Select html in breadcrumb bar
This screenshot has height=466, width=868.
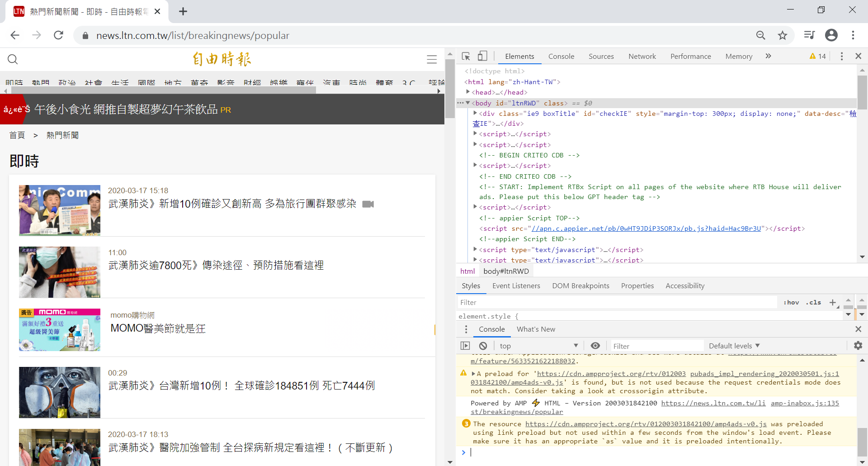coord(467,271)
